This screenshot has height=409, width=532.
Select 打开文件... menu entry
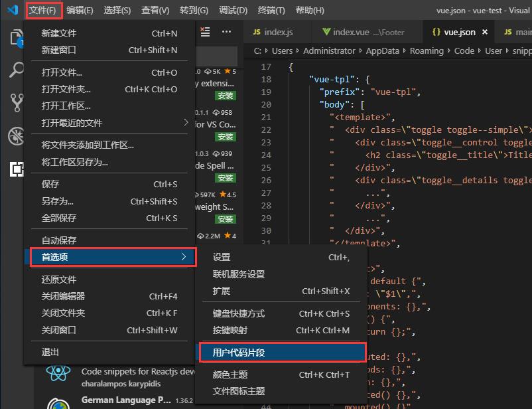(109, 72)
